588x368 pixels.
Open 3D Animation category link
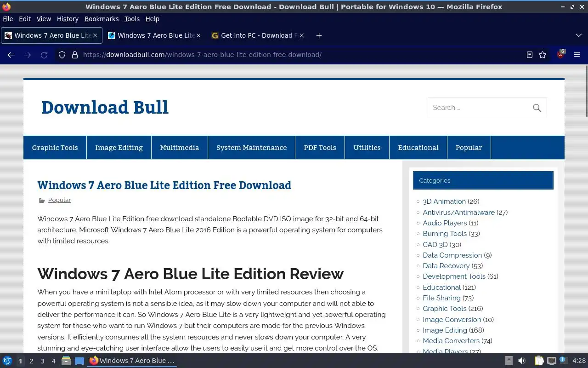(444, 201)
